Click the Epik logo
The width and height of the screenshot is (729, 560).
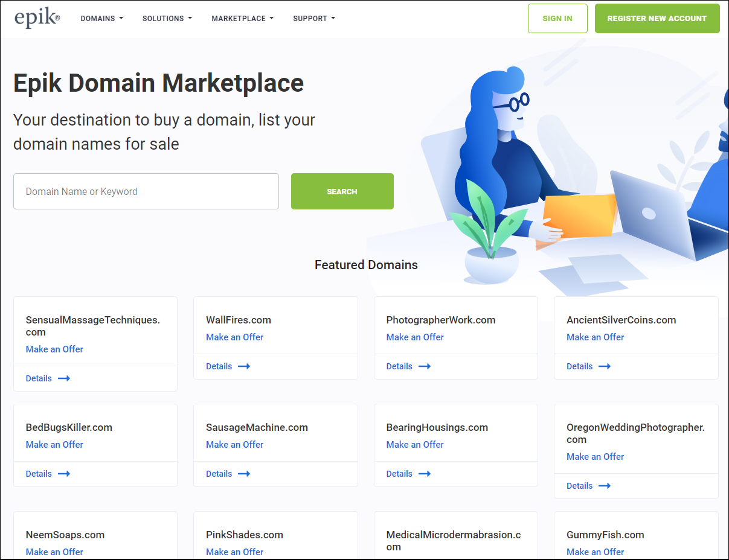37,18
